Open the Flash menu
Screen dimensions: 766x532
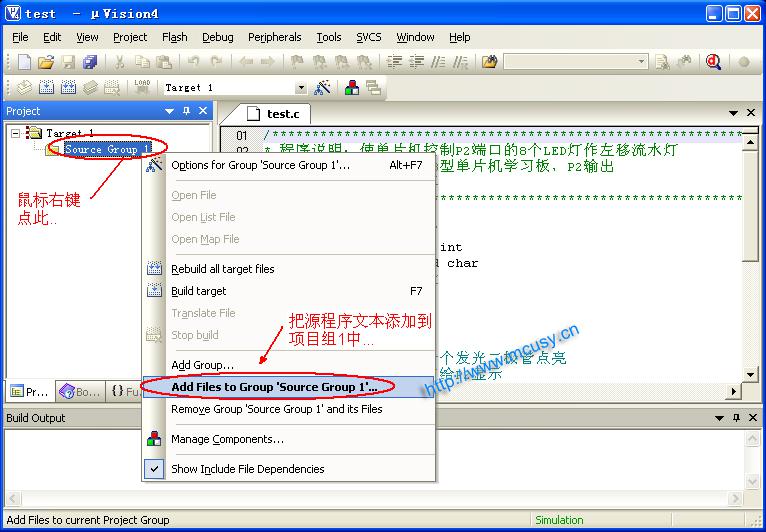174,37
